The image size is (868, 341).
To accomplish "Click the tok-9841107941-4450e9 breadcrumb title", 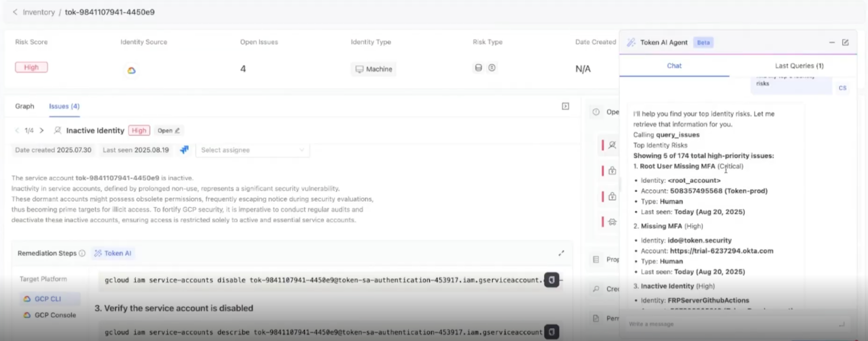I will pyautogui.click(x=110, y=12).
